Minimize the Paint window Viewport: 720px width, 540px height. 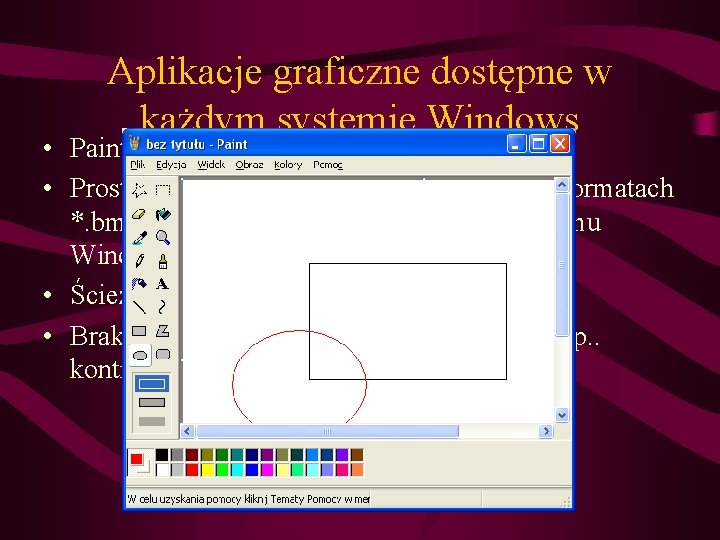click(516, 144)
